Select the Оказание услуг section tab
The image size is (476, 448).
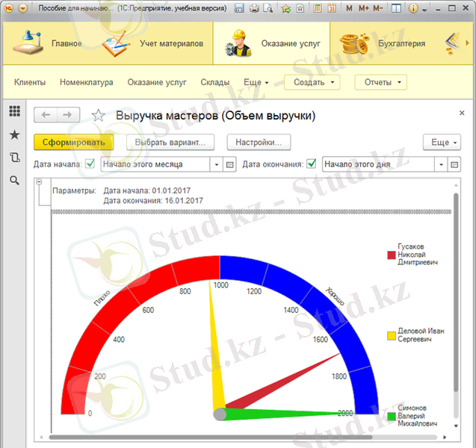click(x=272, y=43)
